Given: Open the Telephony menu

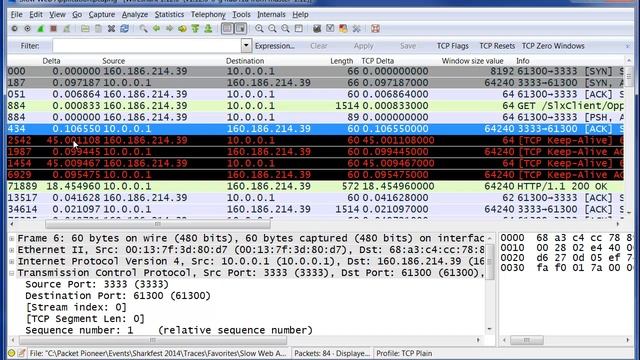Looking at the screenshot, I should (x=208, y=15).
